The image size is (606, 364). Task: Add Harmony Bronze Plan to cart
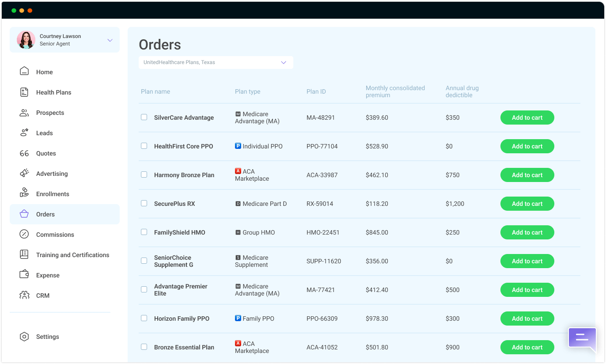tap(527, 175)
